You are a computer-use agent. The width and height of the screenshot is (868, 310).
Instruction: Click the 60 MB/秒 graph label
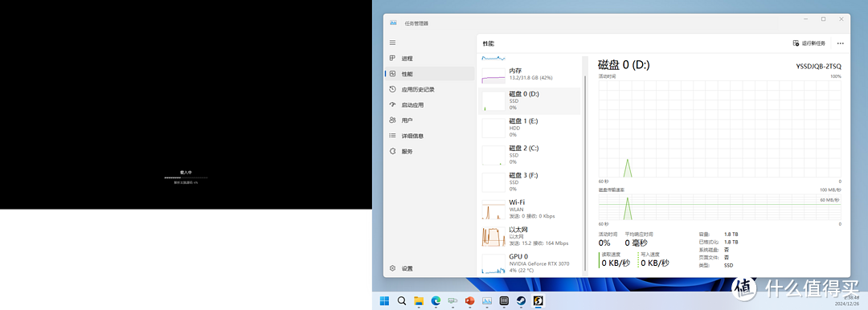(829, 200)
